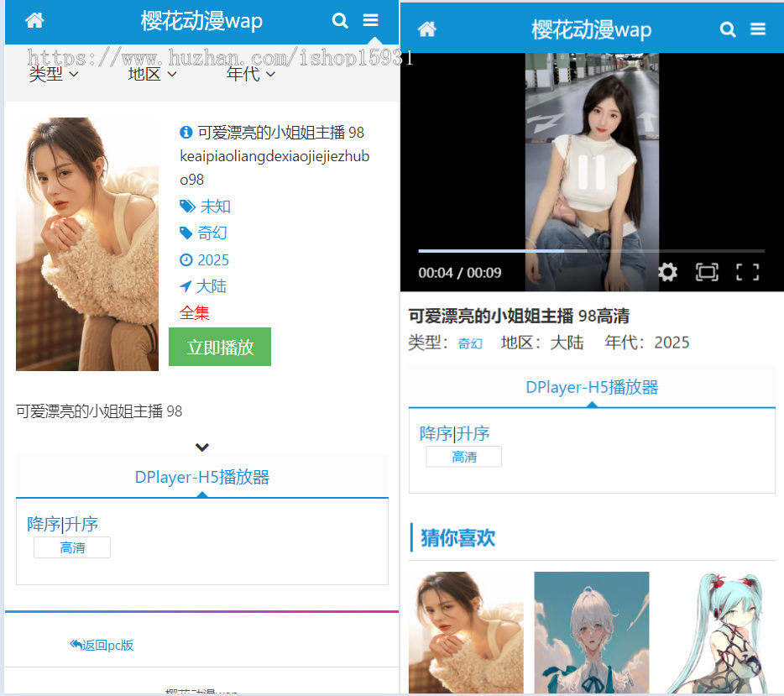Open search in the left page header
The image size is (784, 696).
pos(340,20)
